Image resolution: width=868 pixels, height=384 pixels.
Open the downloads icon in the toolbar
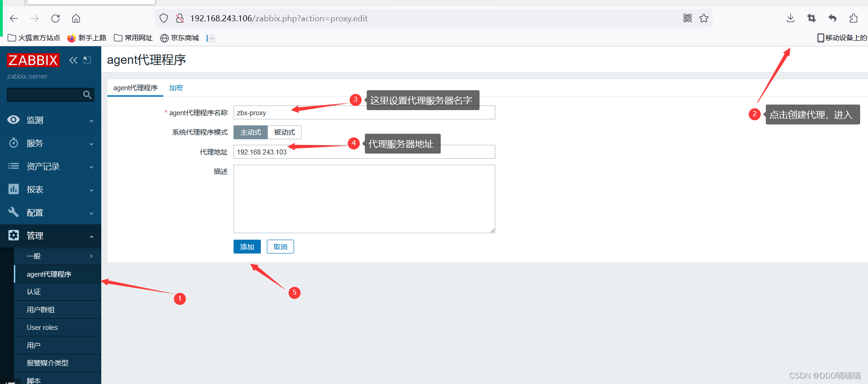[x=790, y=18]
